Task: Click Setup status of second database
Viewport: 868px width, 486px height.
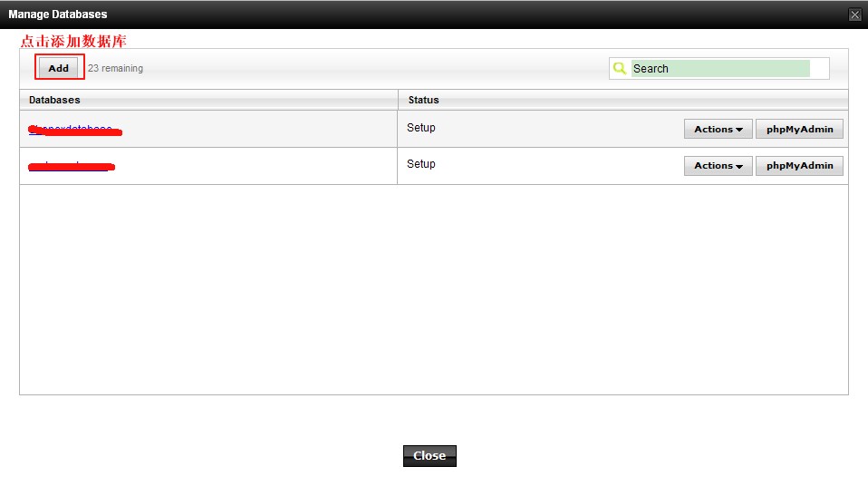Action: coord(420,164)
